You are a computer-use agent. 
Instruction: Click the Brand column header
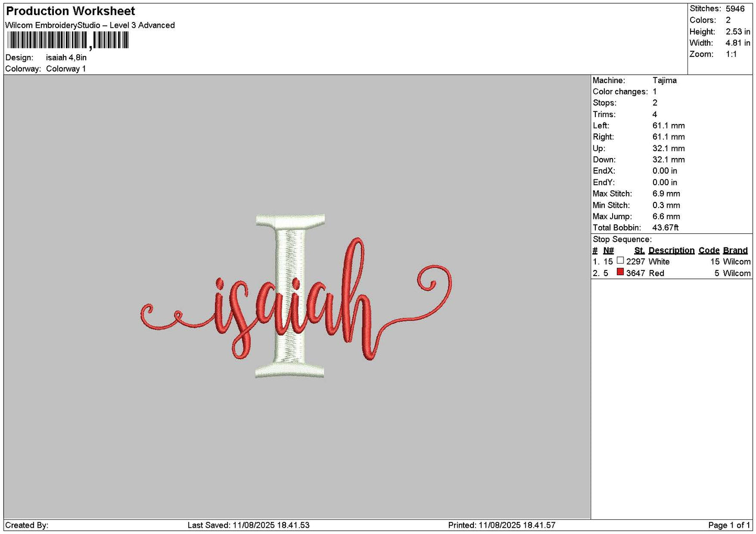tap(735, 251)
